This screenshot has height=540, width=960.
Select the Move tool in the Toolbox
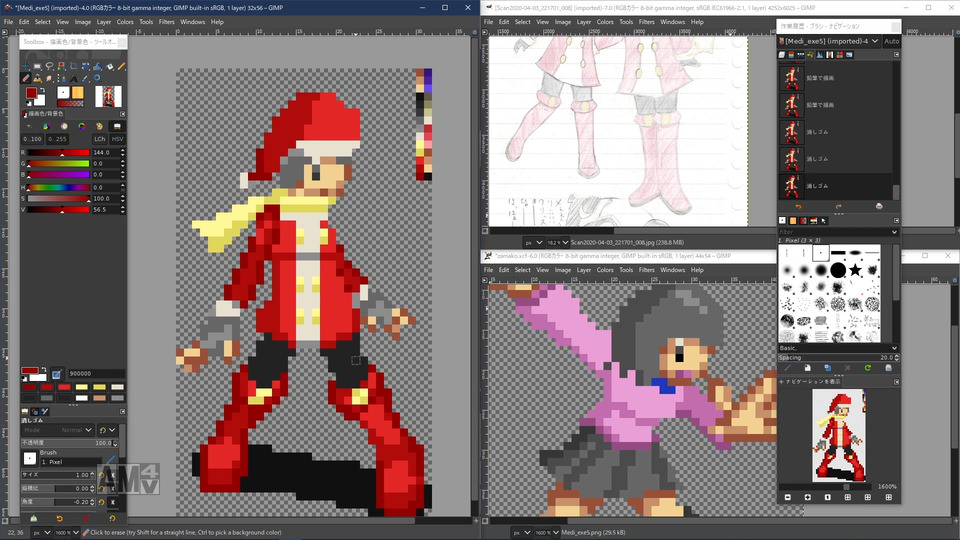[25, 66]
